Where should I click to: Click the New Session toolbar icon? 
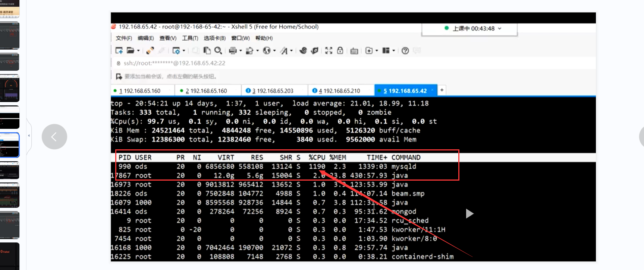[x=119, y=50]
